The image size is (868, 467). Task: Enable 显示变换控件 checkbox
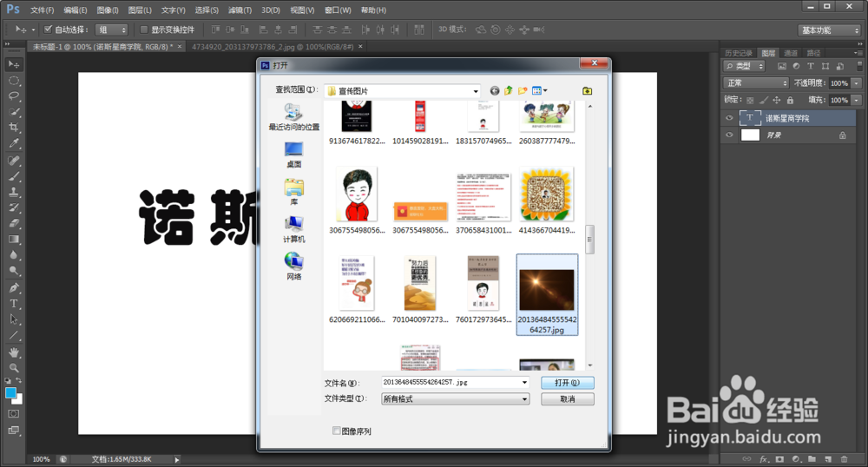point(144,30)
